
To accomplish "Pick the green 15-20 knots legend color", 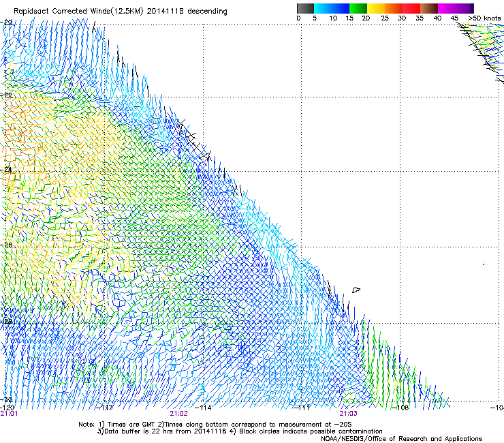I will [x=358, y=8].
